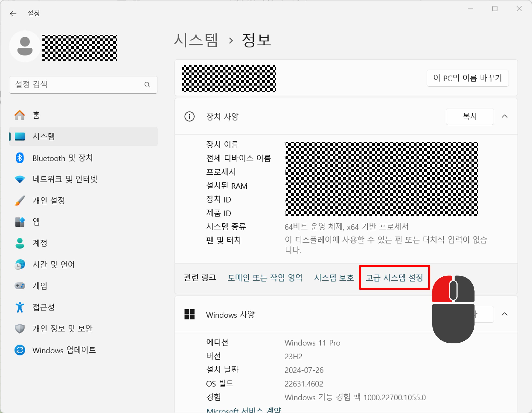Select the 64비트 운영 체제 value text
The image size is (532, 413).
click(x=346, y=227)
